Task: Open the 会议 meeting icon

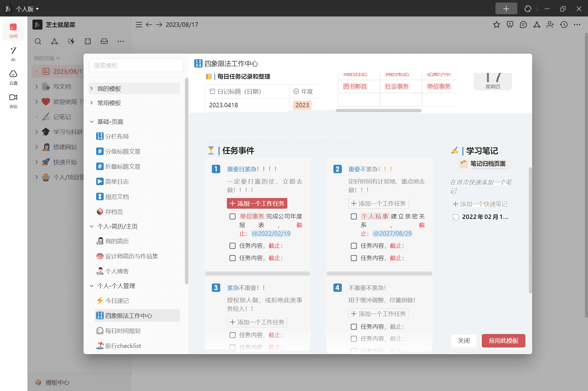Action: point(13,101)
